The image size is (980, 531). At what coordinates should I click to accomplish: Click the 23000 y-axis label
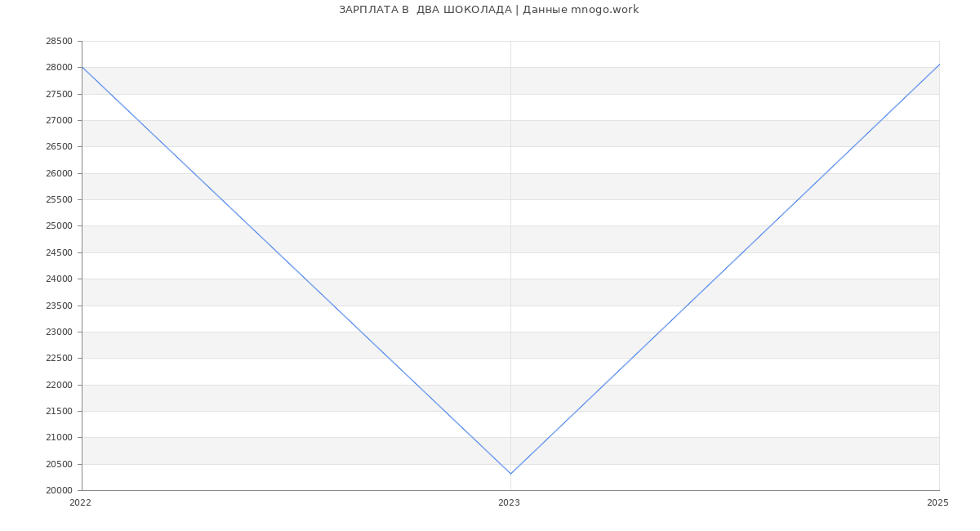coord(59,332)
